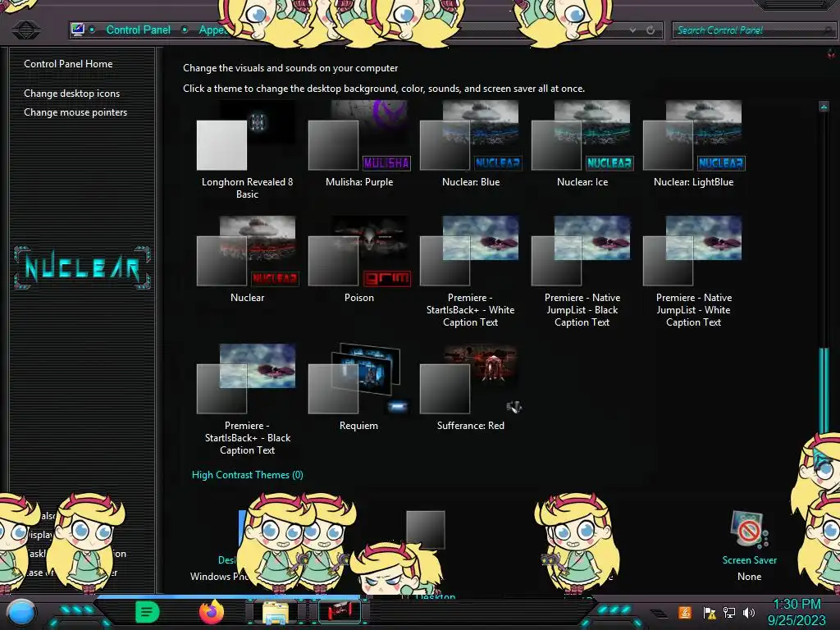The width and height of the screenshot is (840, 630).
Task: Select Premiere StartIsBack+ White Caption Text theme
Action: coord(470,272)
